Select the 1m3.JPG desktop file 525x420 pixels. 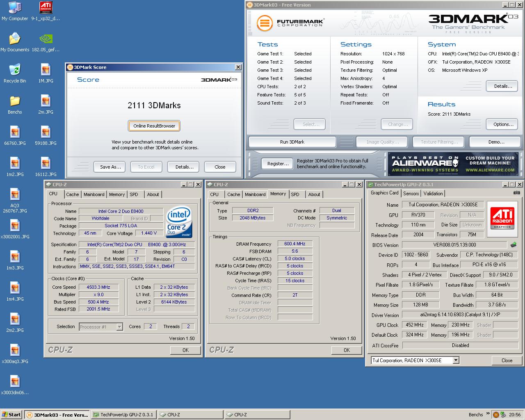tap(15, 260)
